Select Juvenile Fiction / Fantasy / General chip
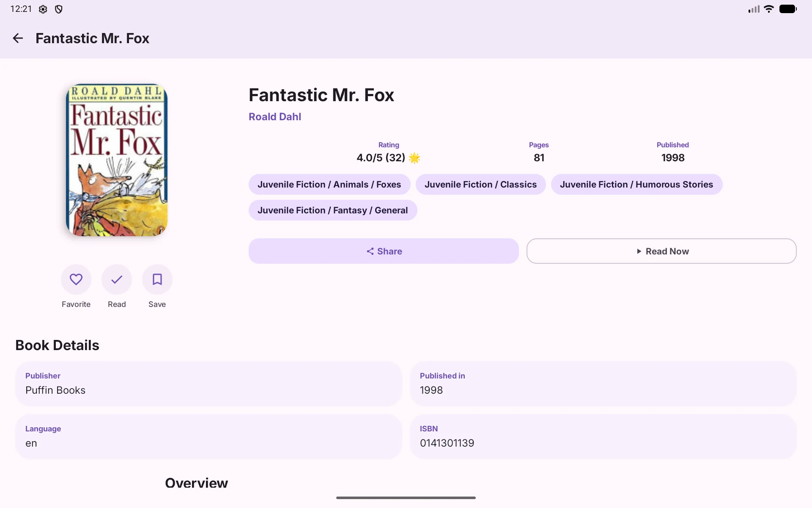Image resolution: width=812 pixels, height=508 pixels. [333, 210]
